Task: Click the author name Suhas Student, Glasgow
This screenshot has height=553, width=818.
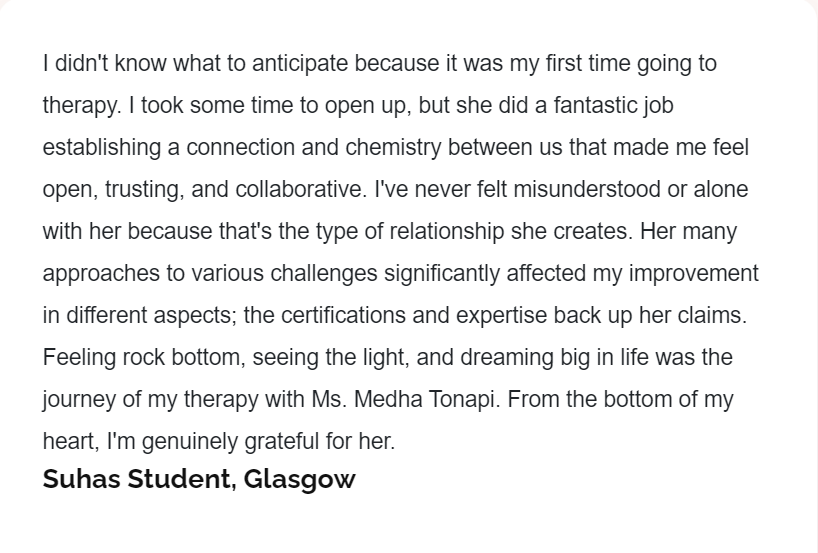Action: coord(199,479)
